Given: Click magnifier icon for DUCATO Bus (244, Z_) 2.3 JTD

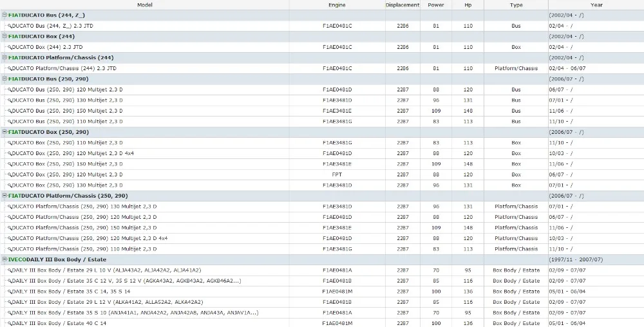Looking at the screenshot, I should coord(10,26).
